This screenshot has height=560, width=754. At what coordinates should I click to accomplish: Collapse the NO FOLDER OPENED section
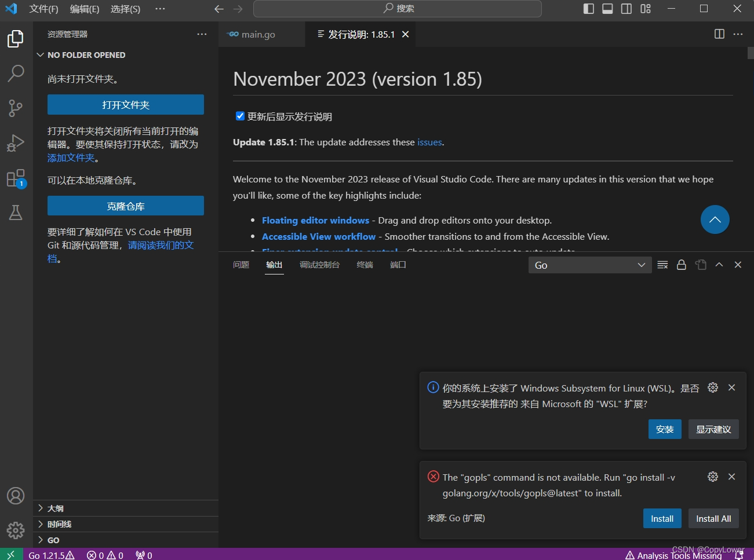[x=126, y=55]
